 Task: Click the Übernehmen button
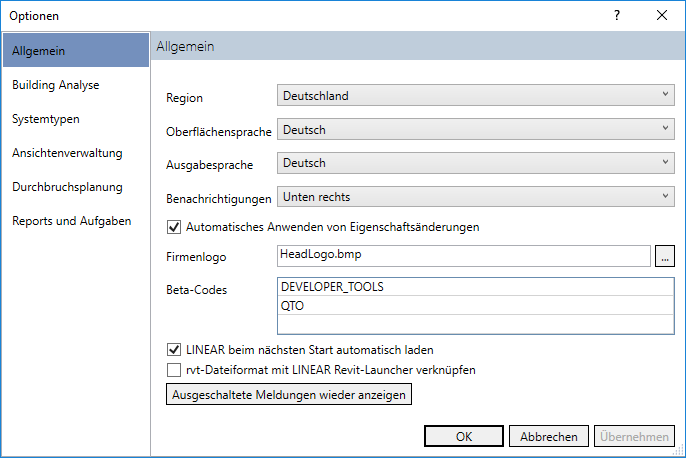[634, 436]
